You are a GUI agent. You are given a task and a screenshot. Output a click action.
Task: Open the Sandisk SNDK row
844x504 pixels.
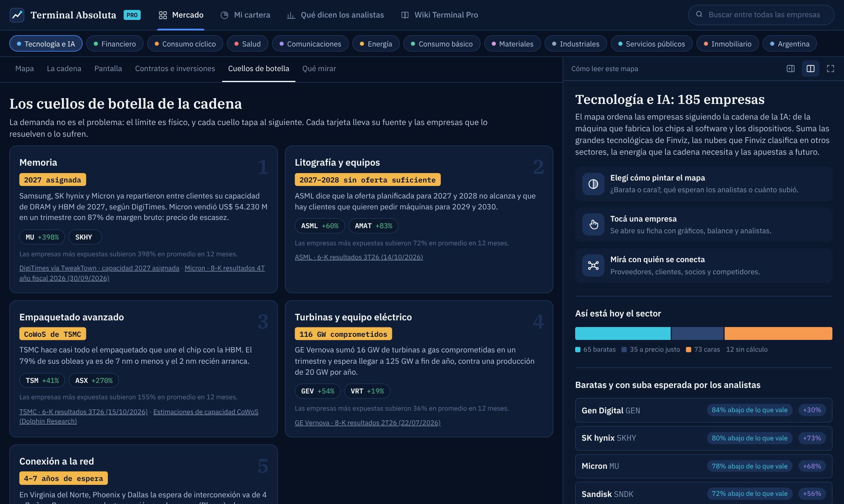click(703, 493)
